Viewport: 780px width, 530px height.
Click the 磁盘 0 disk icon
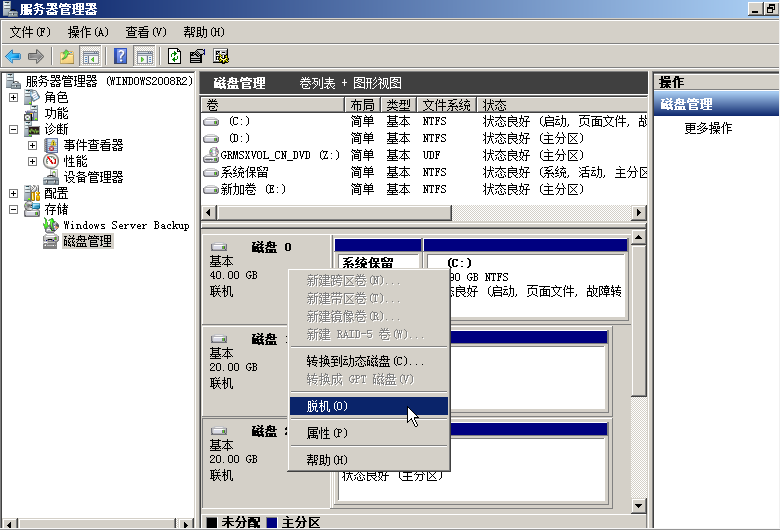(x=219, y=247)
